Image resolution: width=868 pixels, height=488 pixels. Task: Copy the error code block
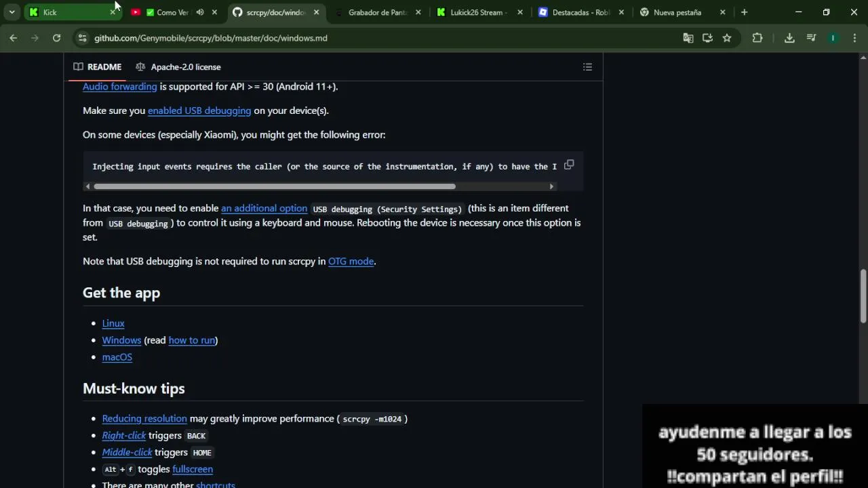pos(569,165)
